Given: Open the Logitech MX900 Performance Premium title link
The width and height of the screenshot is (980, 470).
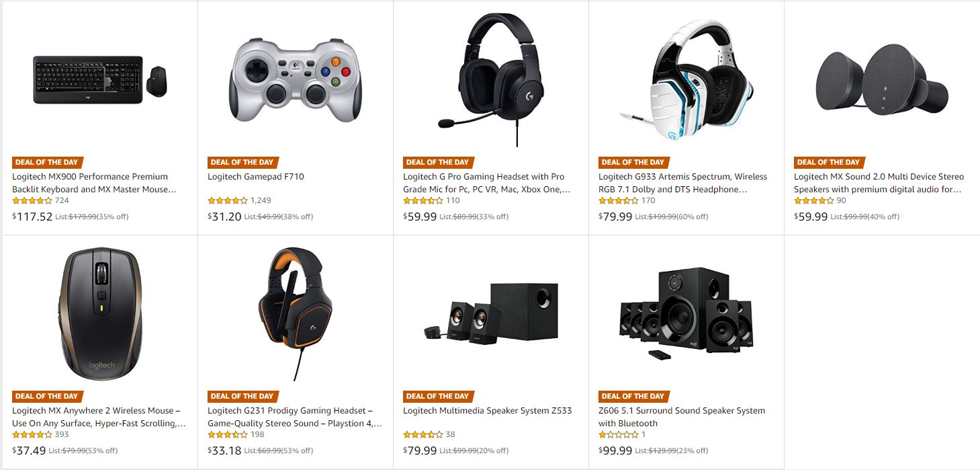Looking at the screenshot, I should (x=94, y=183).
